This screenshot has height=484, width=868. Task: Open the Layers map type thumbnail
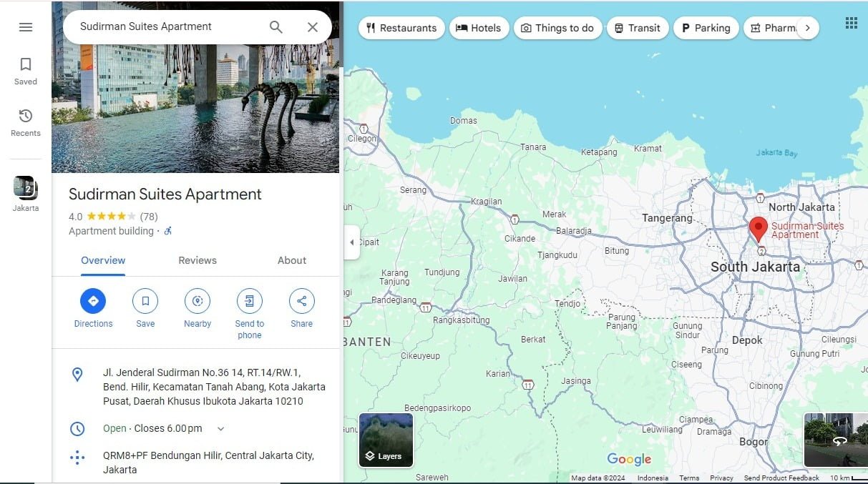pyautogui.click(x=386, y=440)
